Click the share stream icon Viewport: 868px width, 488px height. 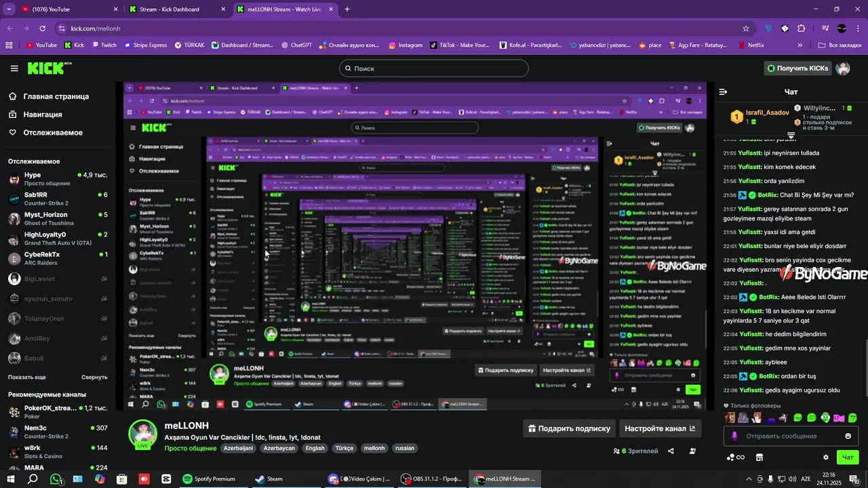(671, 451)
